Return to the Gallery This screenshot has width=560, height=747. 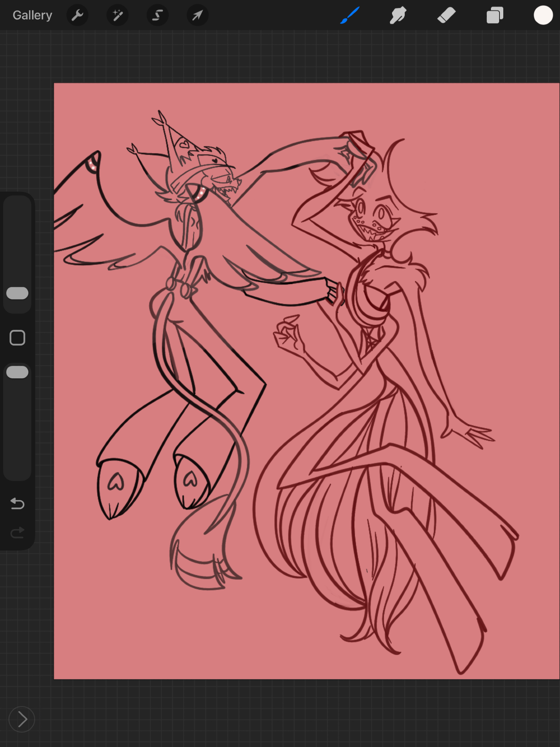click(32, 16)
